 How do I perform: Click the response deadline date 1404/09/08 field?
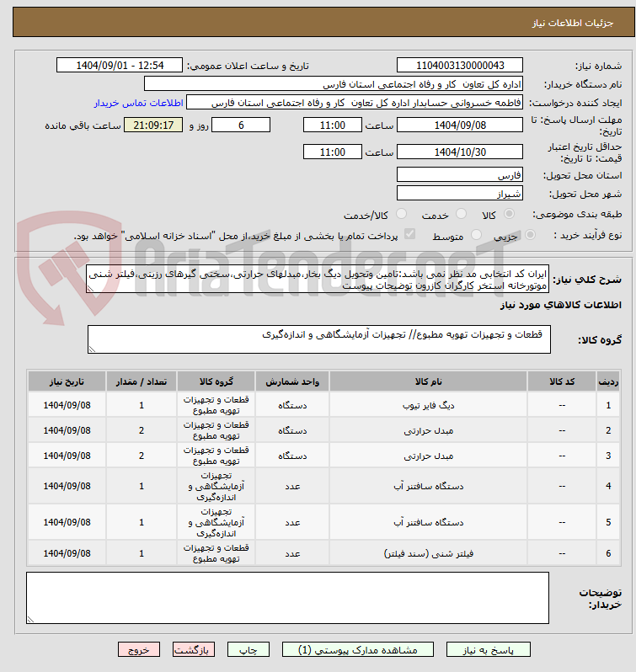tap(459, 125)
